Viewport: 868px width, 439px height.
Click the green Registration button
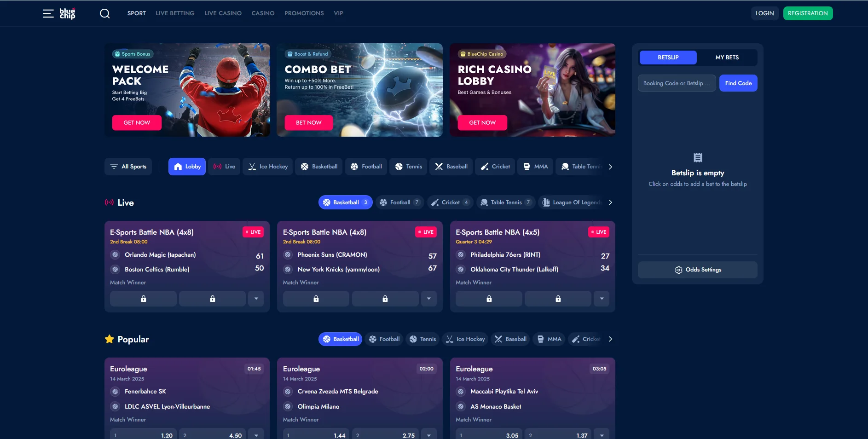coord(808,13)
